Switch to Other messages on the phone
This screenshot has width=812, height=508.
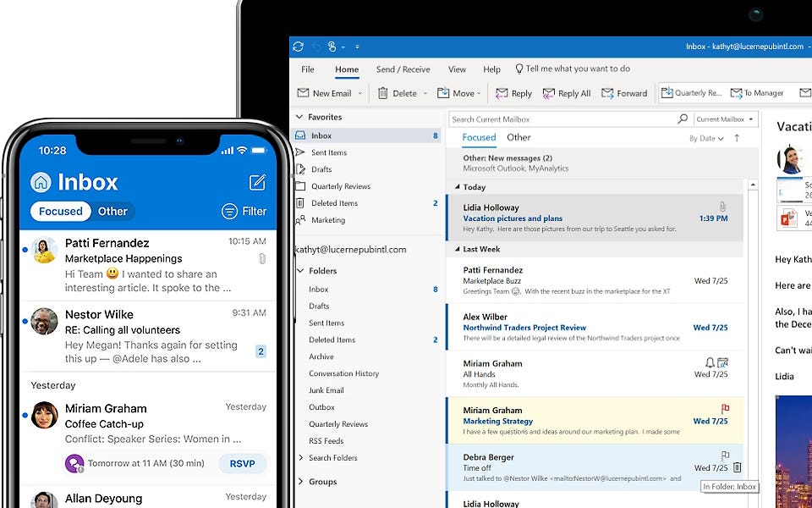[x=112, y=211]
